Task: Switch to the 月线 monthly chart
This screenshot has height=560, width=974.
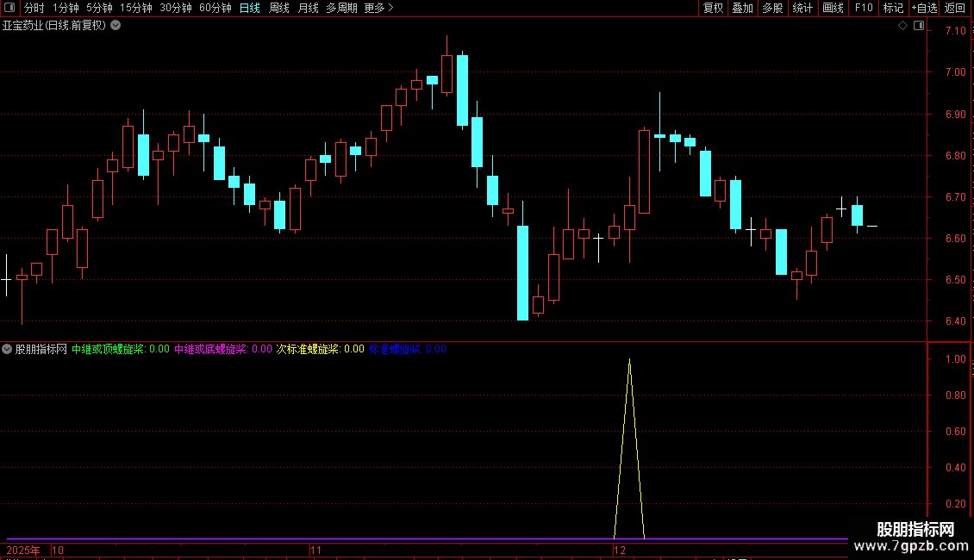Action: point(308,8)
